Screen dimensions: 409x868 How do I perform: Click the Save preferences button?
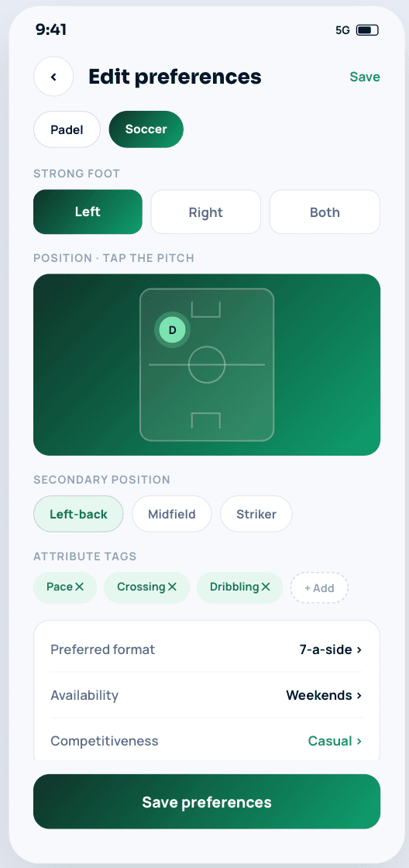tap(207, 801)
